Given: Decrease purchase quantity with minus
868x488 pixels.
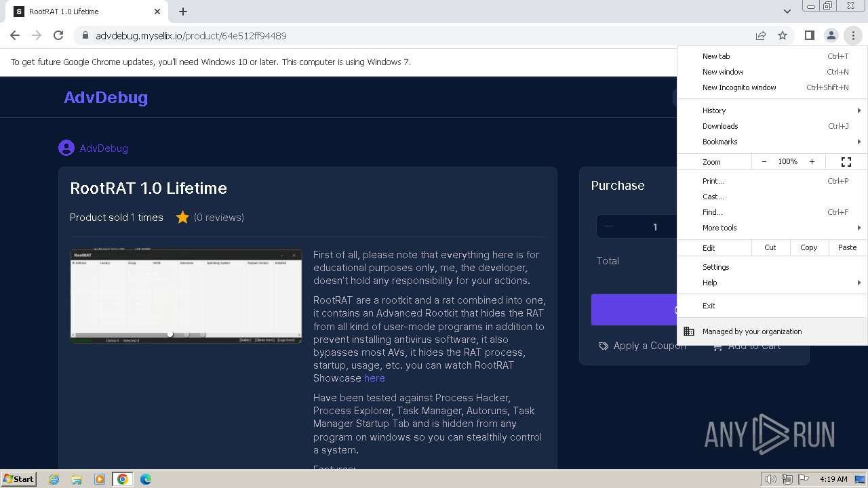Looking at the screenshot, I should 609,226.
